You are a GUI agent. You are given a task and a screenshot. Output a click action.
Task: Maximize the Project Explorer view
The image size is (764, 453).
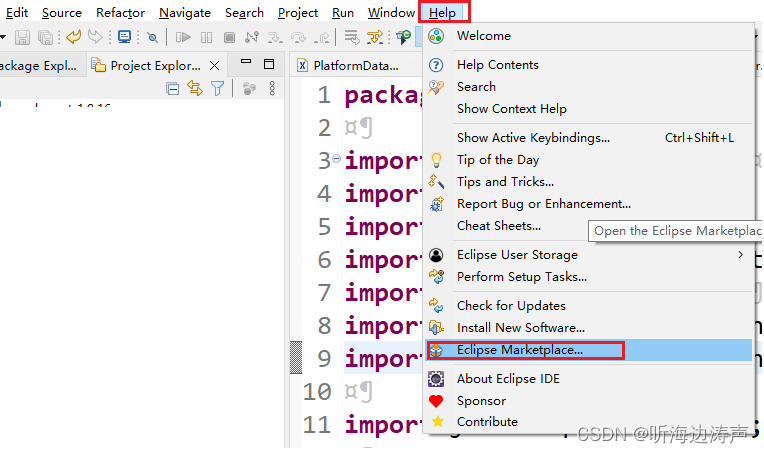(x=269, y=64)
